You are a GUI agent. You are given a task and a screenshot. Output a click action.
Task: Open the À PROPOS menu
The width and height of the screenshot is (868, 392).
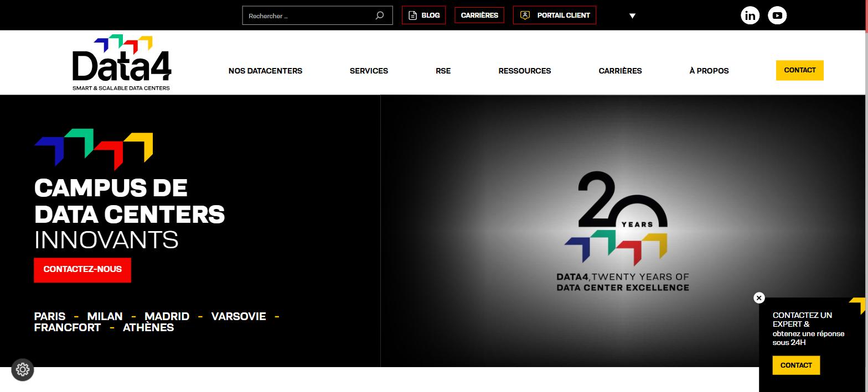pos(709,71)
